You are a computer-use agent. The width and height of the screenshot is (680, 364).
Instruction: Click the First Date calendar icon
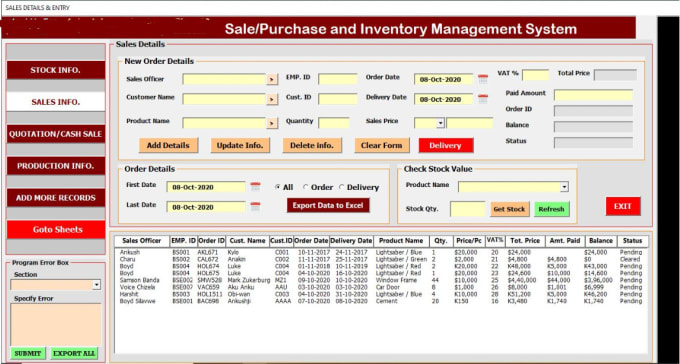255,187
